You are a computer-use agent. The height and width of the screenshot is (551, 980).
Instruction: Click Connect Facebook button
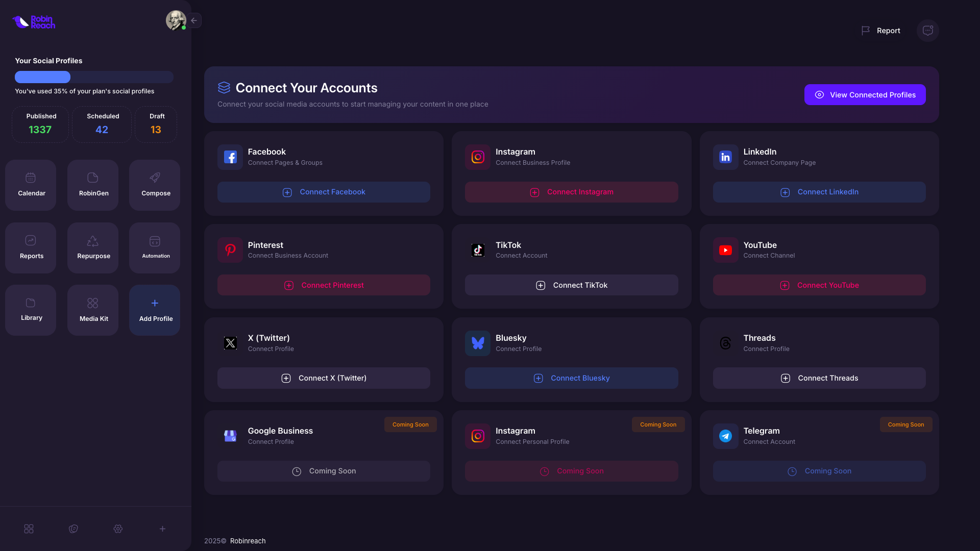click(x=324, y=192)
